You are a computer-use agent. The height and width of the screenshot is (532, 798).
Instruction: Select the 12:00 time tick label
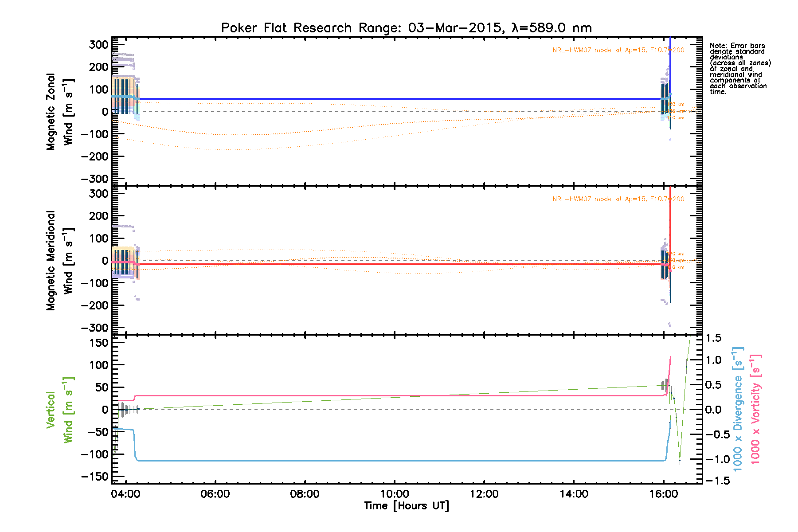[x=484, y=494]
